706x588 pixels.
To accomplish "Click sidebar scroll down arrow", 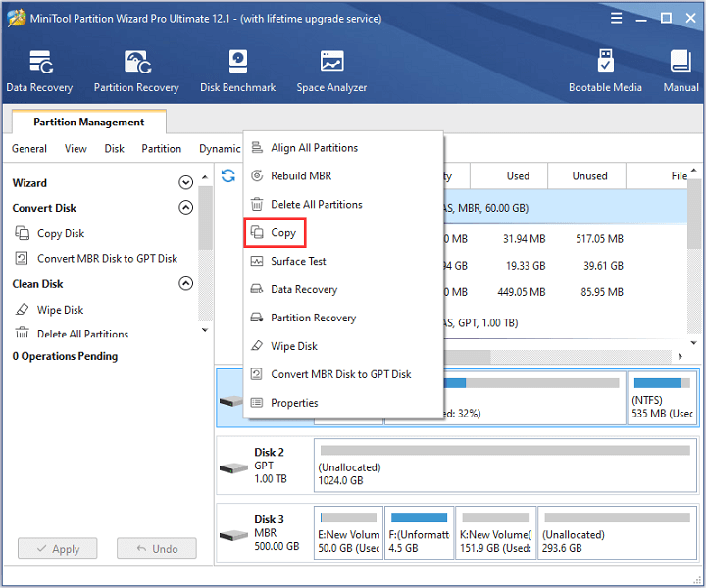I will 205,330.
